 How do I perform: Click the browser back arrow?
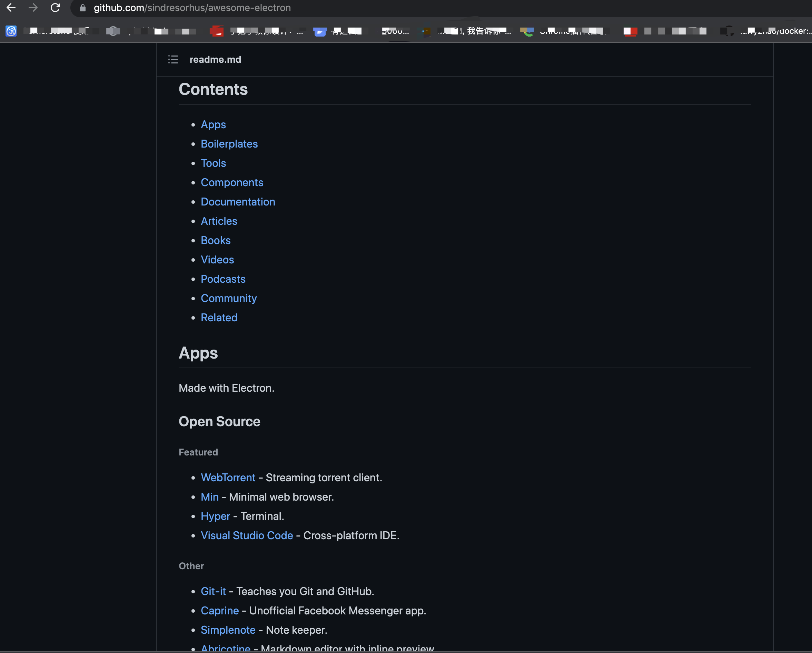coord(11,8)
